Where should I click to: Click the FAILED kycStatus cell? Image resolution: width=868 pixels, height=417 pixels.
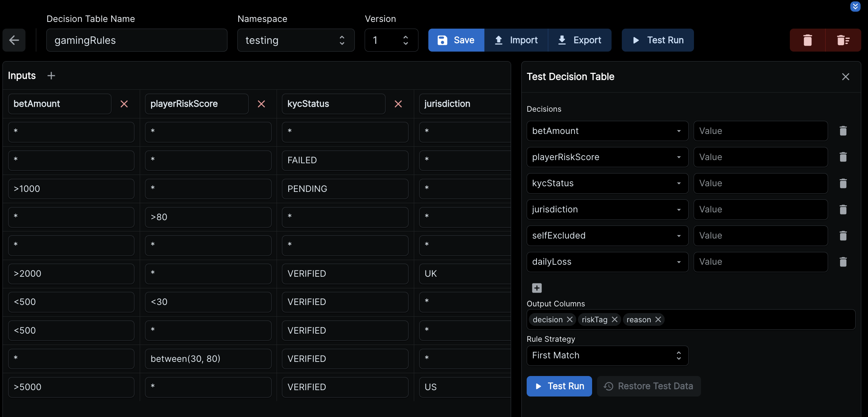click(345, 160)
